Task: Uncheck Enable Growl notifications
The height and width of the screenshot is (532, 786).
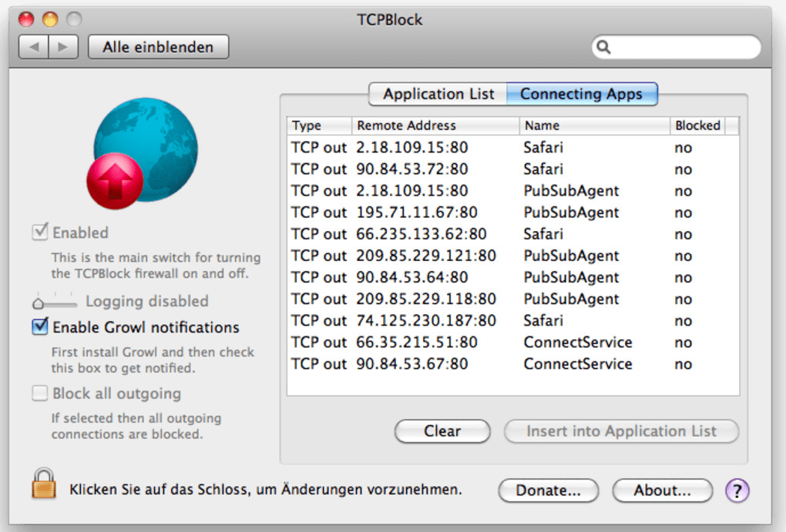Action: [39, 327]
